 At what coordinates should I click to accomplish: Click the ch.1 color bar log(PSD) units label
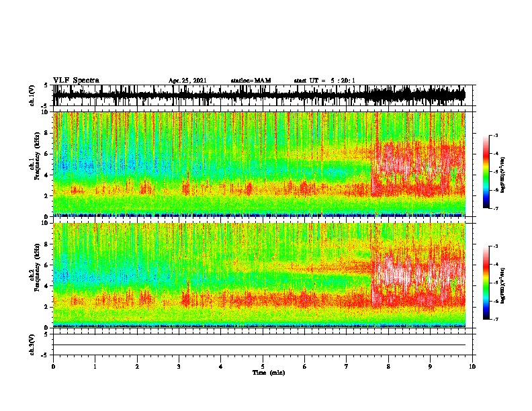pos(502,175)
